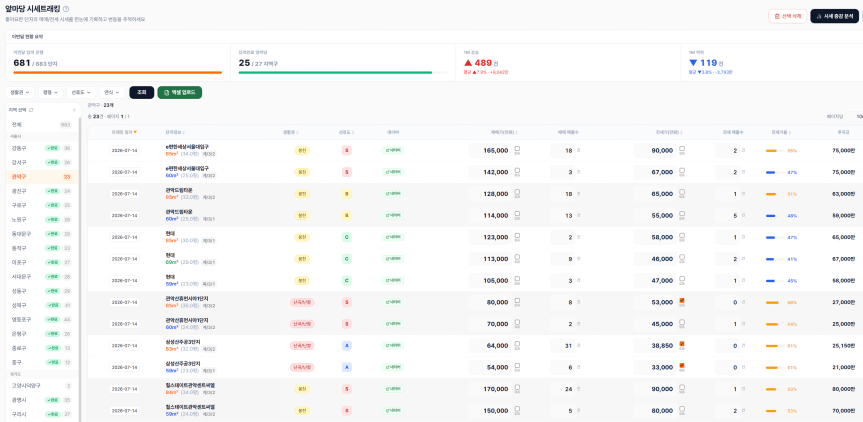Select 전체 683 in the region list

click(x=41, y=125)
